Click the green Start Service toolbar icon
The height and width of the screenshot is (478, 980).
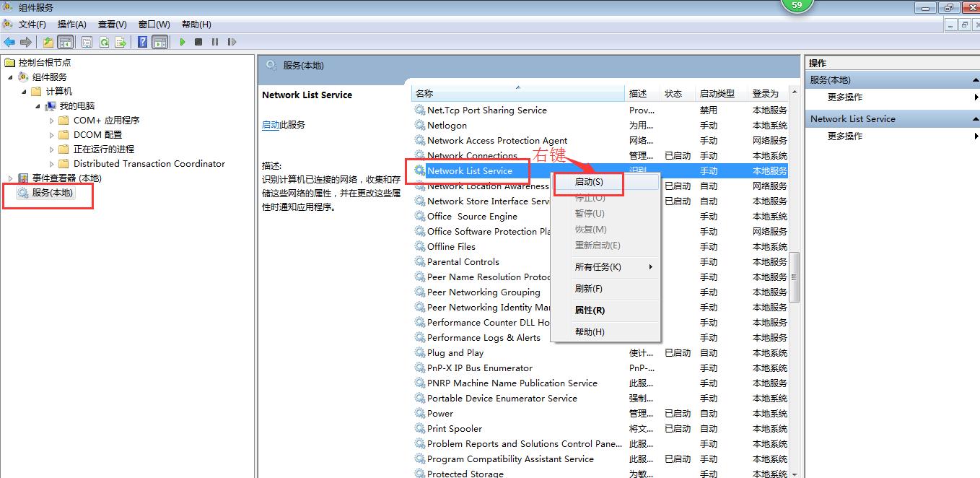point(182,41)
